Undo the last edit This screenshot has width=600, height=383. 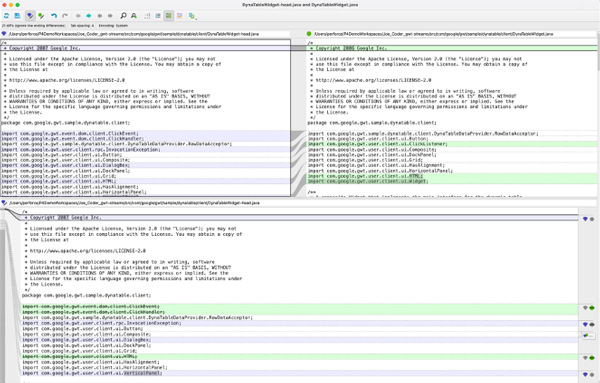pyautogui.click(x=54, y=16)
